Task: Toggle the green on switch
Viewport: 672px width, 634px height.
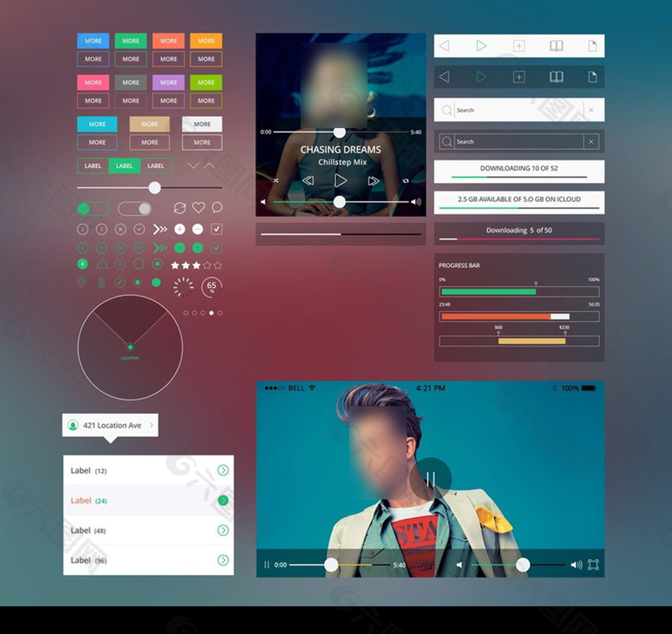Action: pos(94,209)
